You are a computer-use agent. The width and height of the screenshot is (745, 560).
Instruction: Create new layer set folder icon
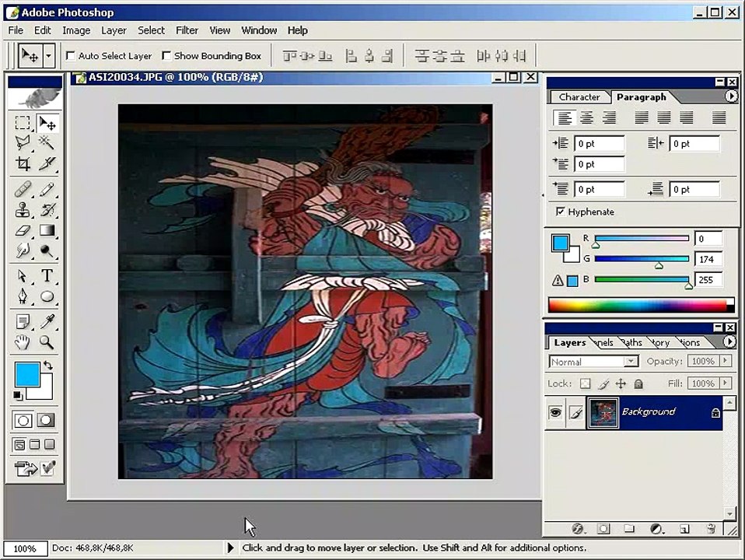tap(630, 528)
